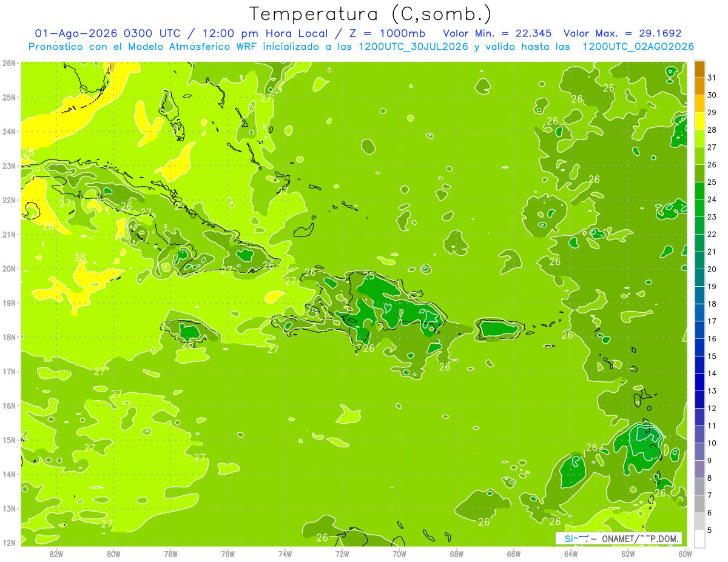728x562 pixels.
Task: Click the 21N latitude axis label
Action: [x=9, y=234]
